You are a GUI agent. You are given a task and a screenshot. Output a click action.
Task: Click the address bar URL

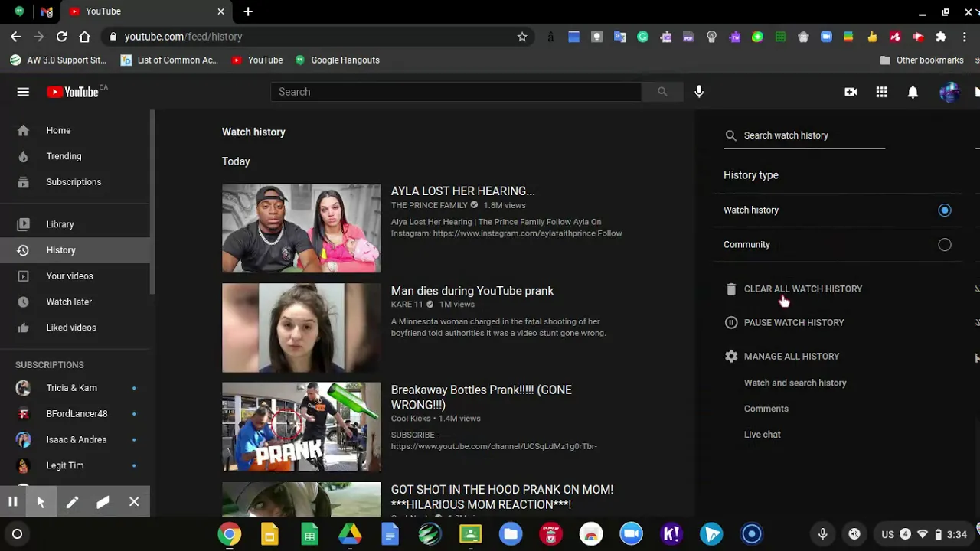click(x=183, y=37)
